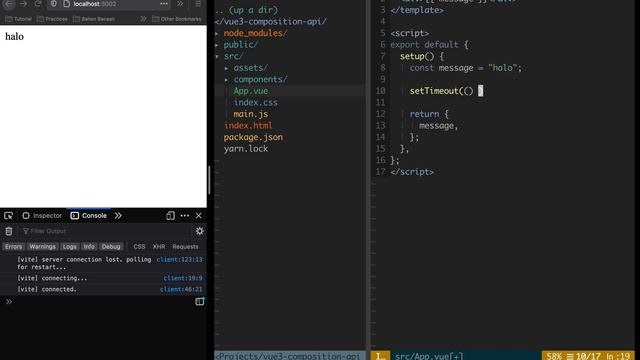Expand the components/ folder
This screenshot has height=360, width=640.
coord(260,79)
